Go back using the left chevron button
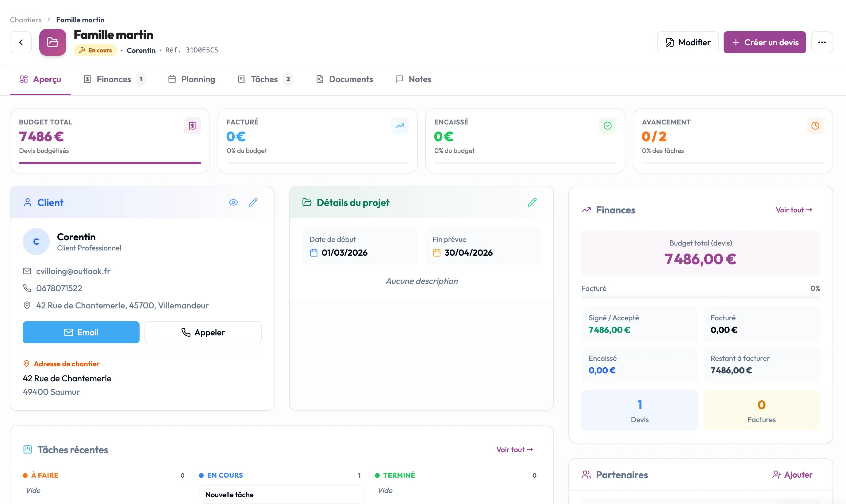This screenshot has height=504, width=846. (21, 42)
